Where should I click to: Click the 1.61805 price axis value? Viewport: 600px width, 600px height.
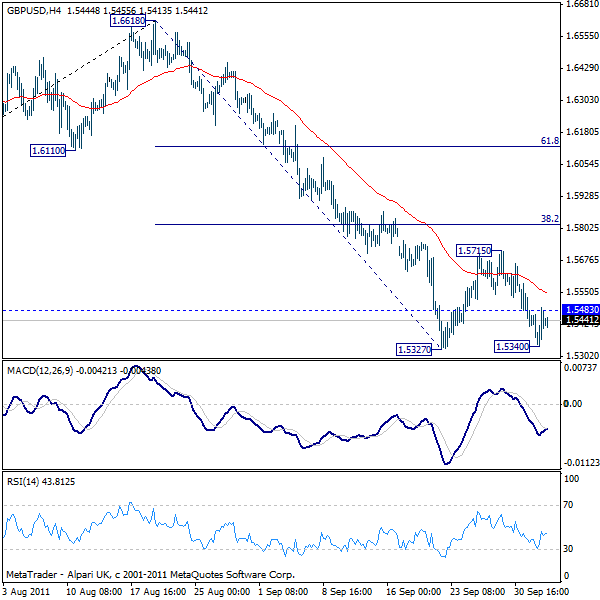click(582, 132)
